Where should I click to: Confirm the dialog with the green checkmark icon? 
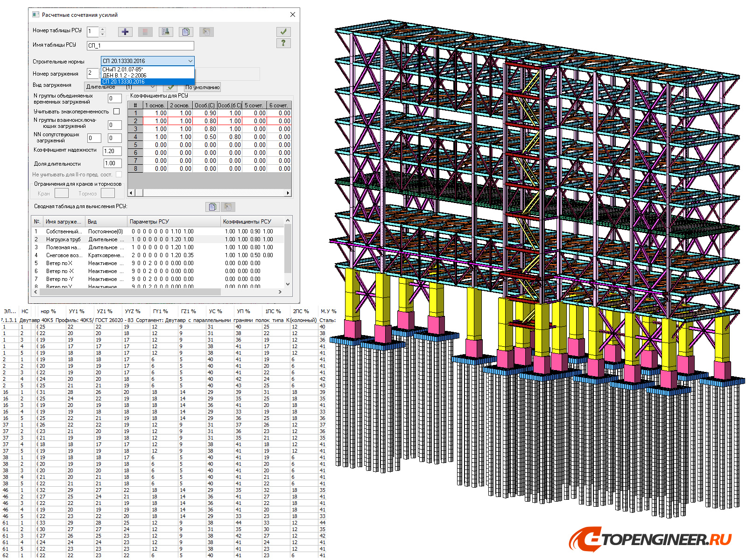coord(283,31)
